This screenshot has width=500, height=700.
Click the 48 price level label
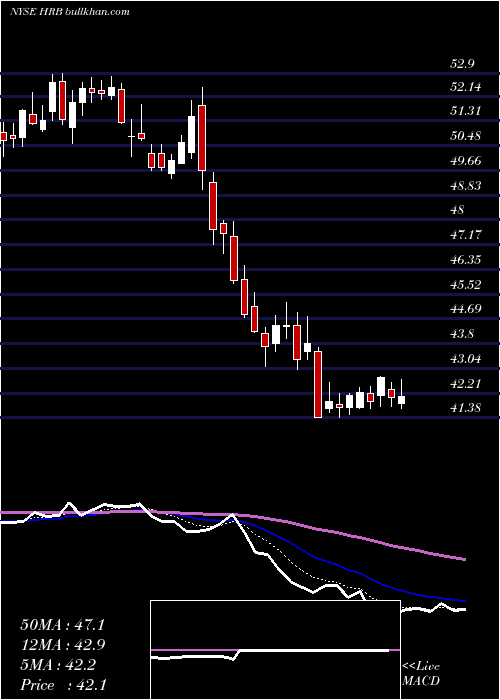pyautogui.click(x=458, y=210)
